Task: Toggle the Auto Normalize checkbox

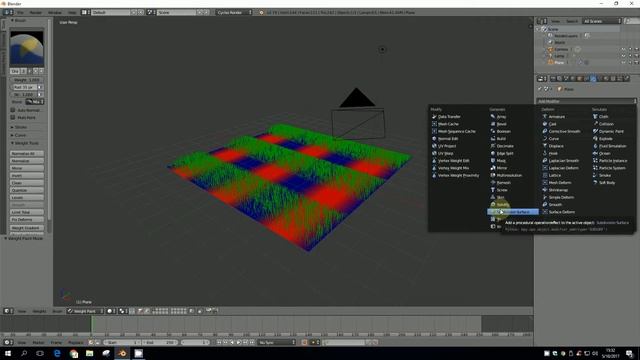Action: click(13, 110)
